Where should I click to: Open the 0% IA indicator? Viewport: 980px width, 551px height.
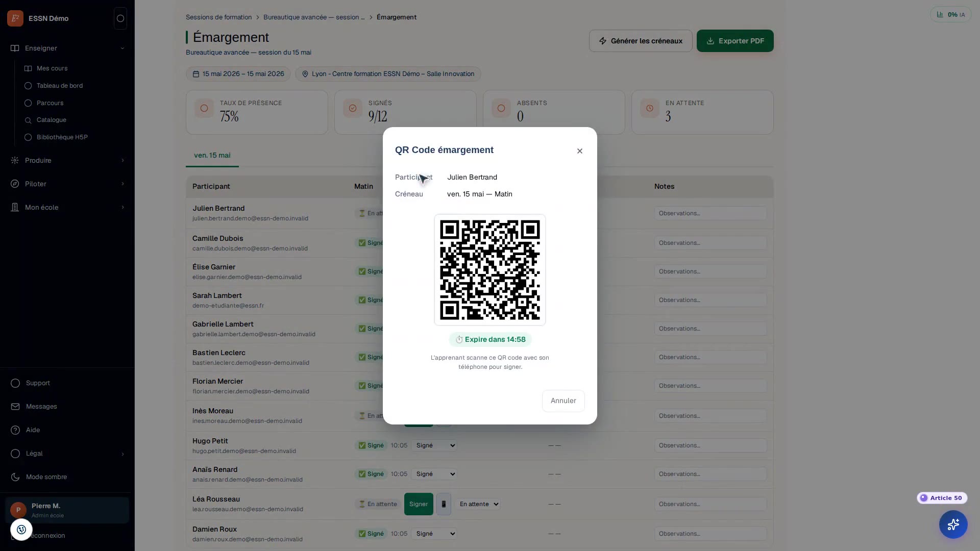[x=950, y=15]
